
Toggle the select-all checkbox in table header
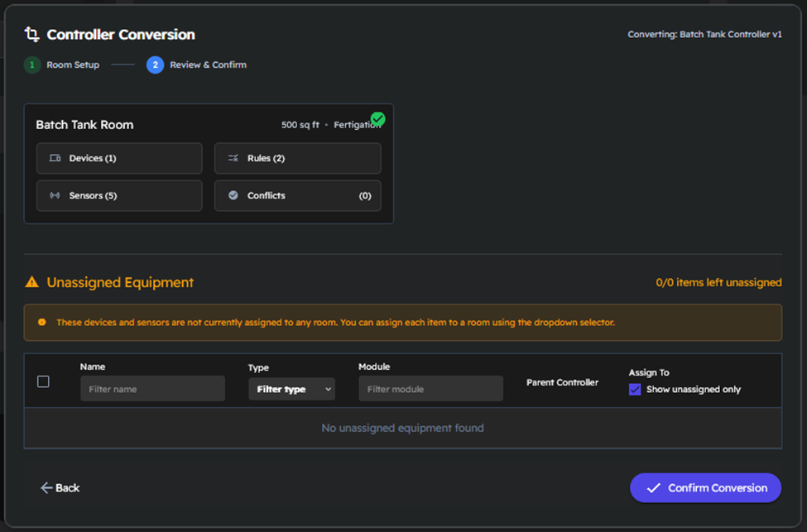pos(43,381)
